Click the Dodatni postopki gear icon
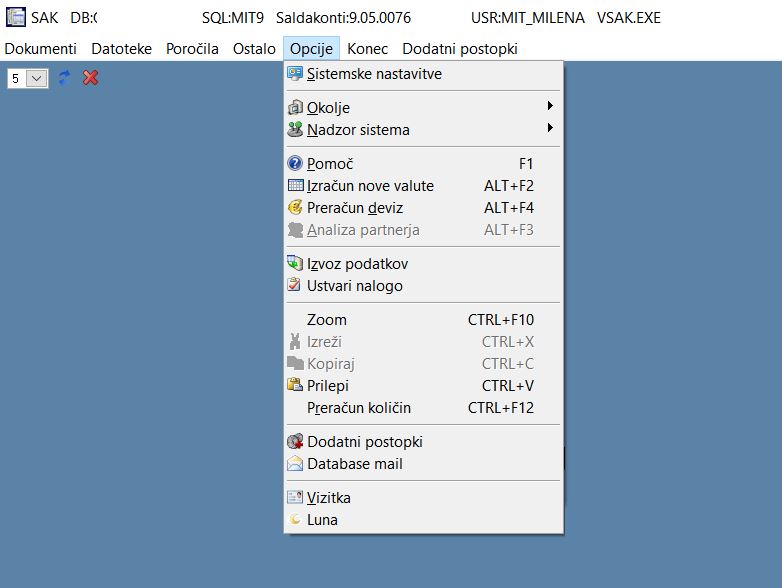 295,441
